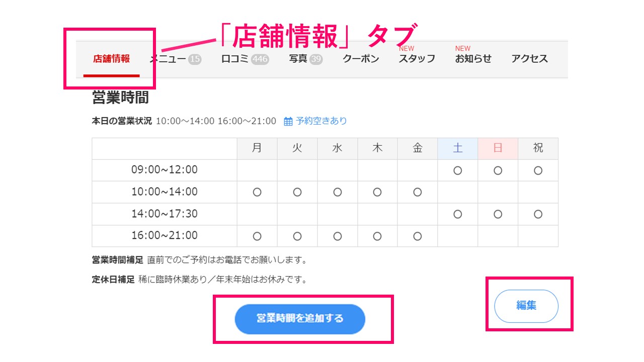Viewport: 644px width, 362px height.
Task: Click the holiday circle in 14:00~17:30 row
Action: 538,214
